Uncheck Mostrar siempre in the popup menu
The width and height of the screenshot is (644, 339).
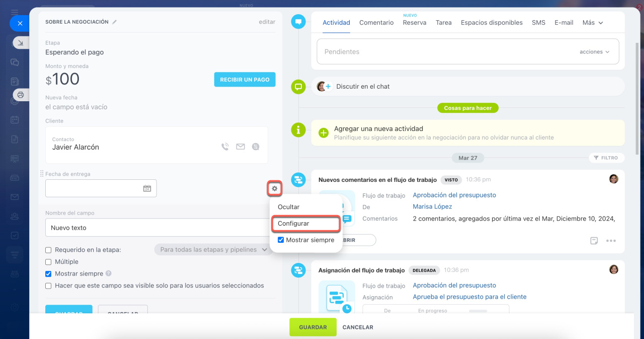pyautogui.click(x=281, y=240)
